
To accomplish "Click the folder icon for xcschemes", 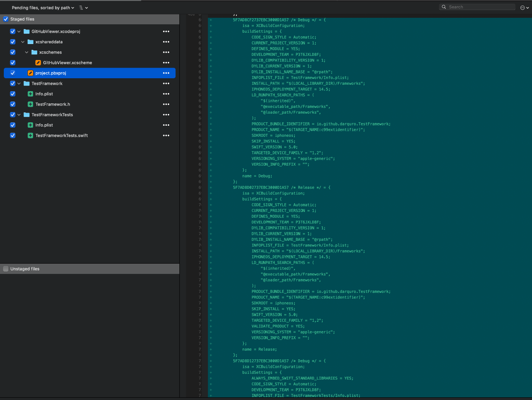I will [33, 52].
